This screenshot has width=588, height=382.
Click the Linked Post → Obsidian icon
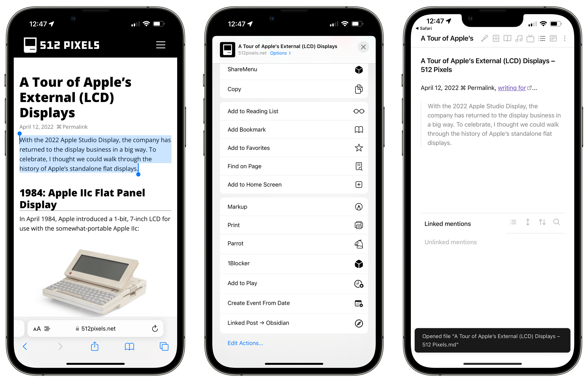[x=359, y=323]
